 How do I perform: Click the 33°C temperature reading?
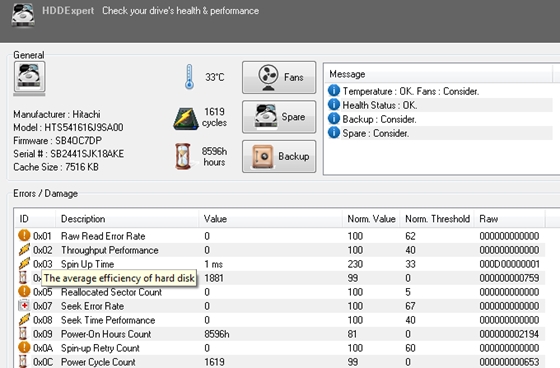[x=215, y=77]
